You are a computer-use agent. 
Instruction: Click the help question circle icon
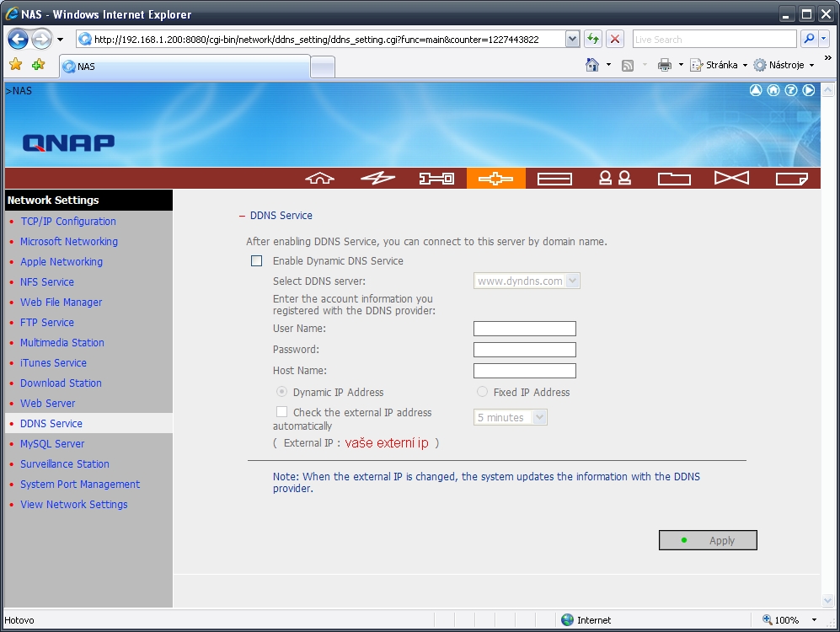[x=791, y=90]
